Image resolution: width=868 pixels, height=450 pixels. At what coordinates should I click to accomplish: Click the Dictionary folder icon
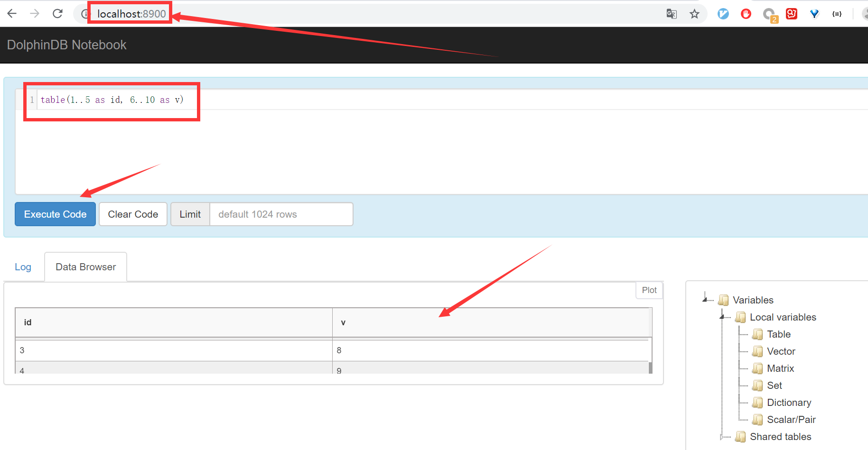757,403
